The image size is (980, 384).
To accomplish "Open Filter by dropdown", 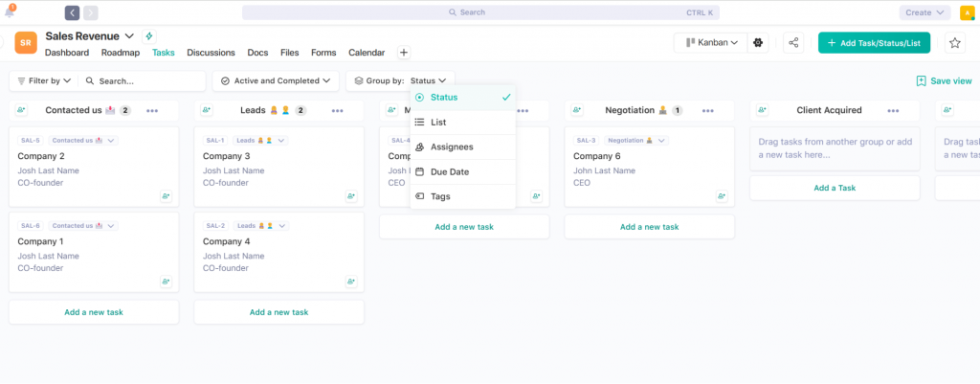I will click(44, 80).
